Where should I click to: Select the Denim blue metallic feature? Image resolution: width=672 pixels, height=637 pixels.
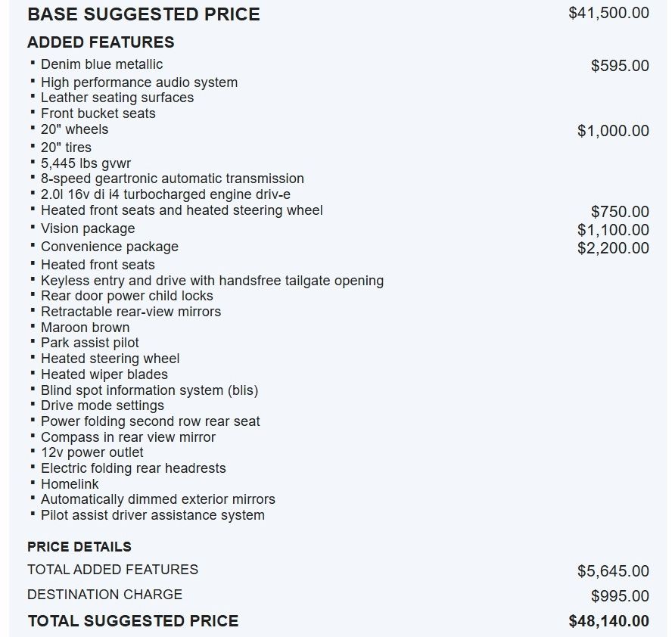click(101, 65)
